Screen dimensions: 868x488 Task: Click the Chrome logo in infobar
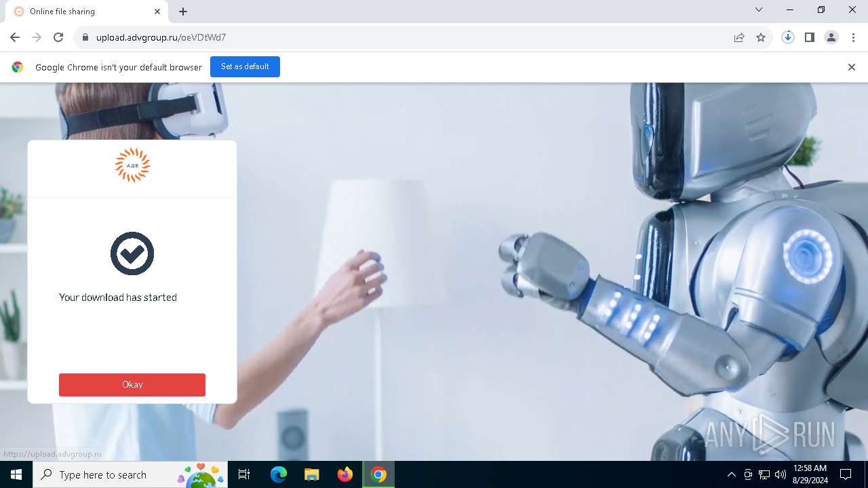[18, 67]
